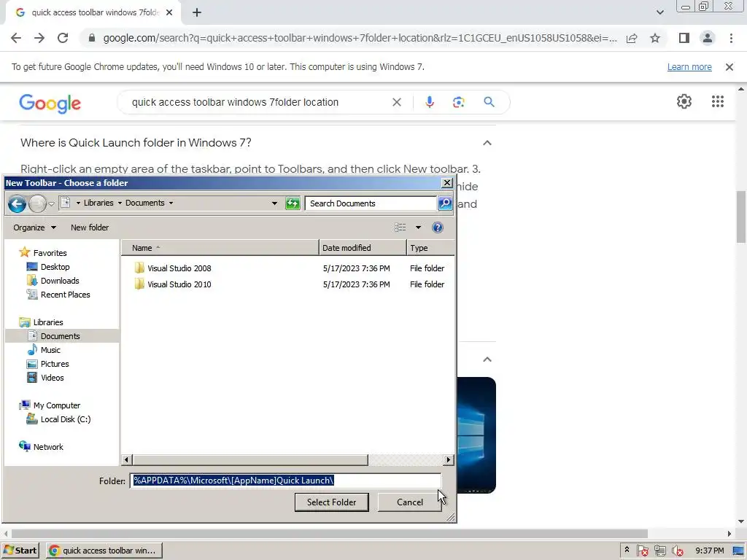The image size is (747, 560).
Task: Collapse the Quick Launch question answer
Action: [487, 143]
